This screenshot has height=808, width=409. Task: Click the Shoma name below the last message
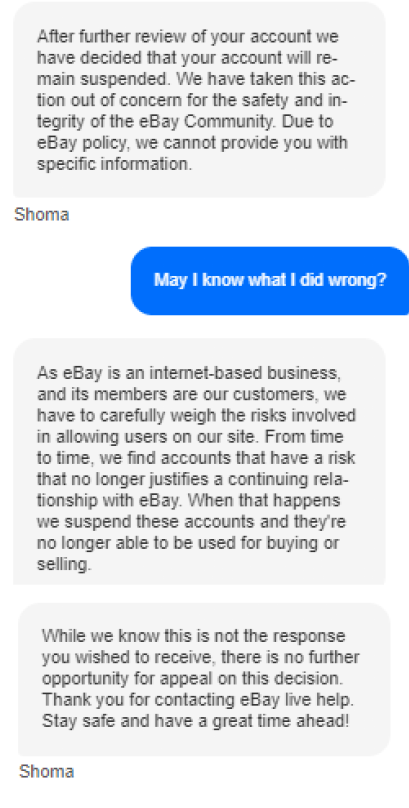46,771
